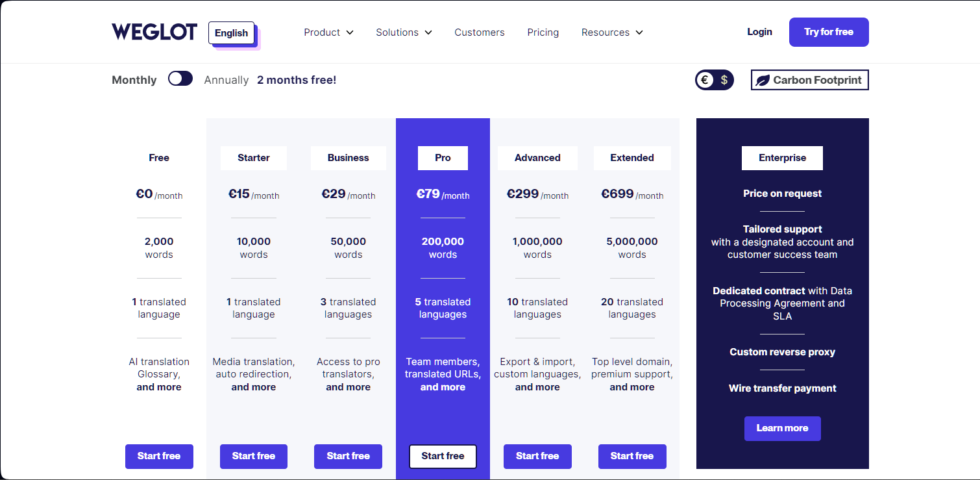Click the €15 /month price
980x480 pixels.
pyautogui.click(x=254, y=194)
